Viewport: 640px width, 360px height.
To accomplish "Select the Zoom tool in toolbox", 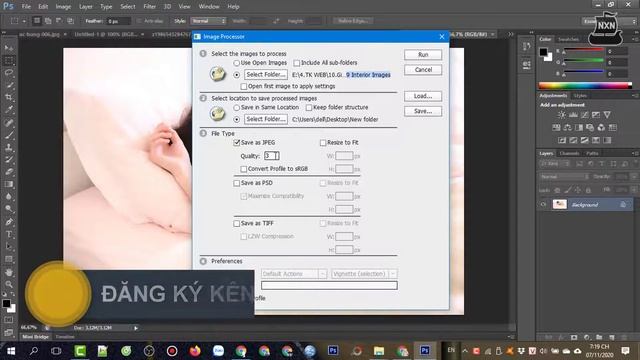I will 9,284.
